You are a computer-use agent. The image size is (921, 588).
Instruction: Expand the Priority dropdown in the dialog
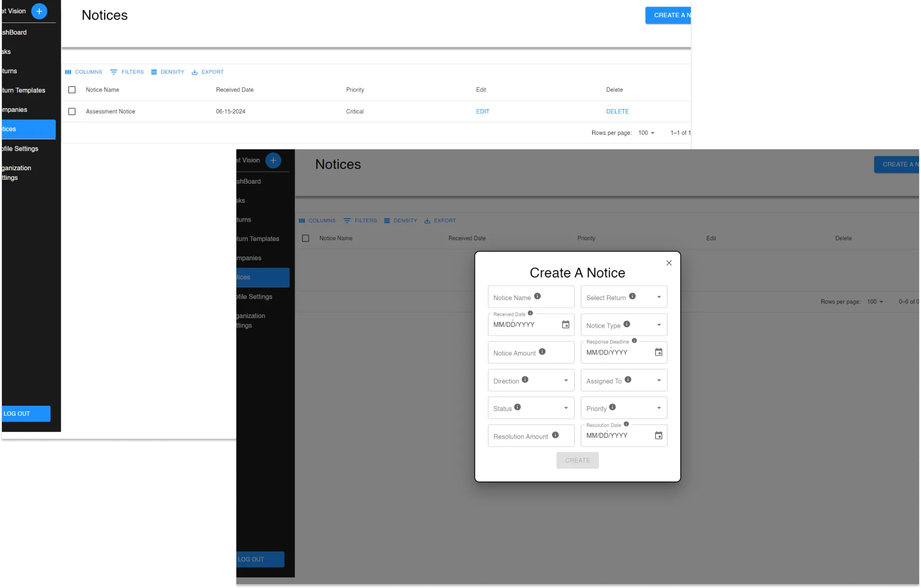(659, 408)
